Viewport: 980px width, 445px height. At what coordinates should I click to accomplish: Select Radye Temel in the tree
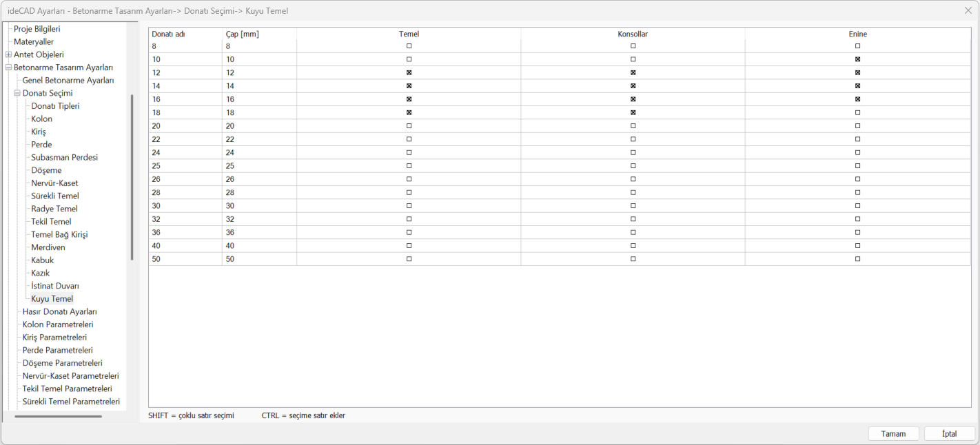coord(54,209)
